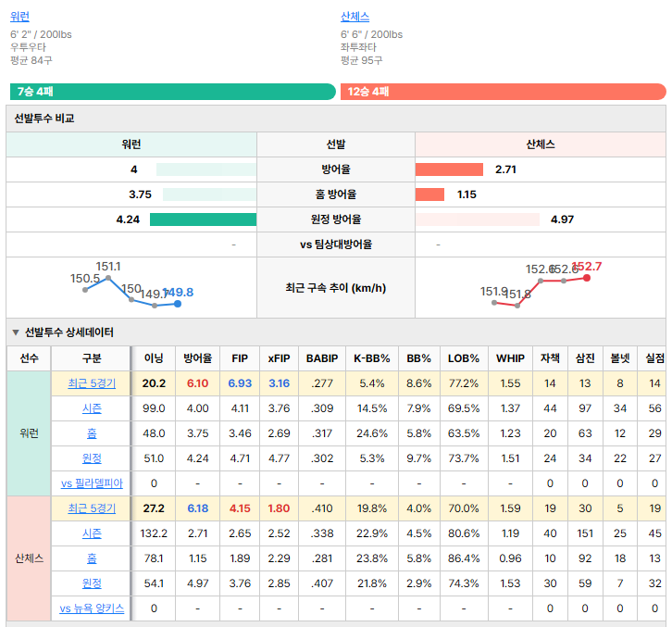Click 워런's 최근 5경기 link

(x=92, y=383)
